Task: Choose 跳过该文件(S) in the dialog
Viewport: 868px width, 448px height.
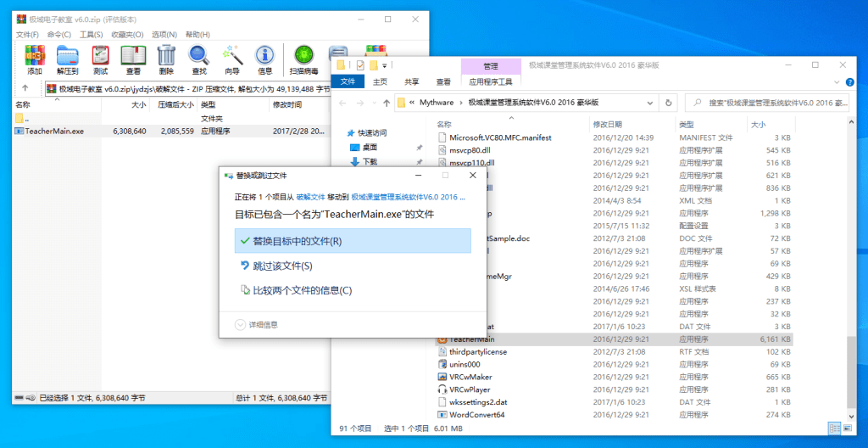Action: 353,266
